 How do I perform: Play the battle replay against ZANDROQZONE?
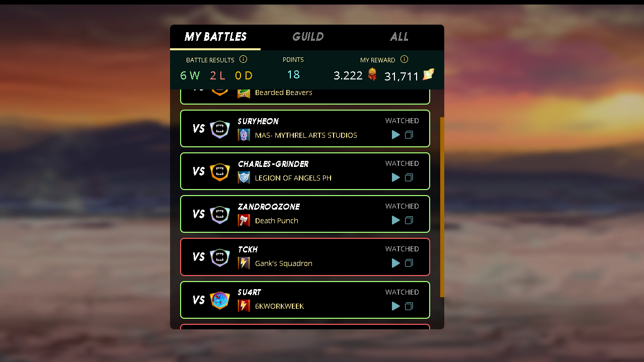click(x=396, y=220)
